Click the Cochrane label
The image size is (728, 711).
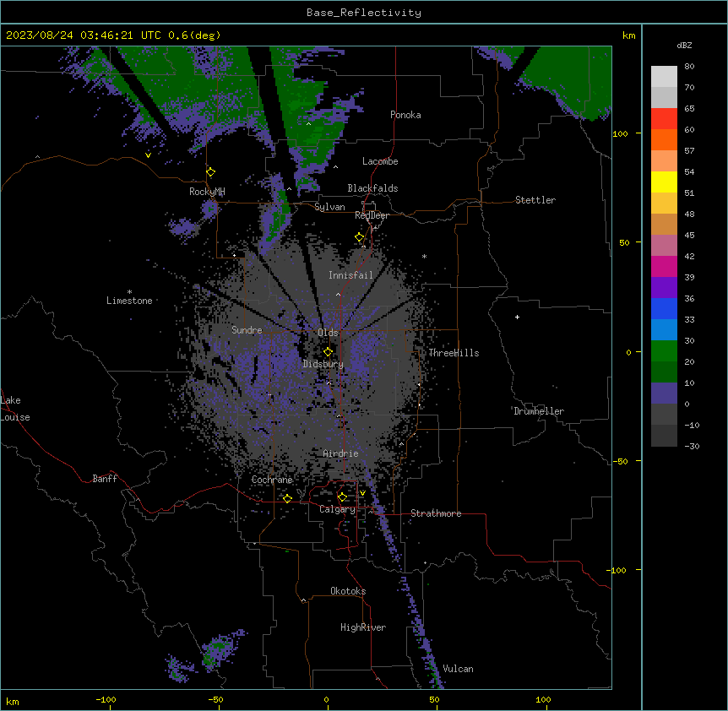click(272, 480)
